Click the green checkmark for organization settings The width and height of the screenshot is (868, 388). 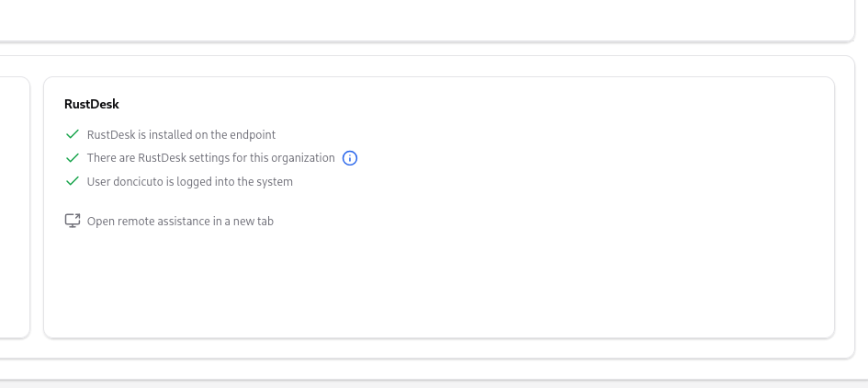click(x=73, y=158)
